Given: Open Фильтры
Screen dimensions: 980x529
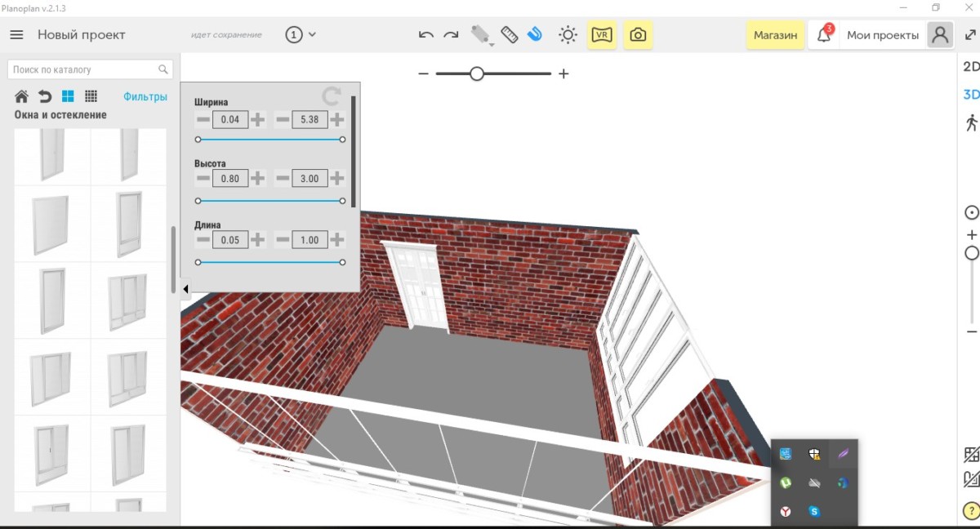Looking at the screenshot, I should pyautogui.click(x=145, y=96).
